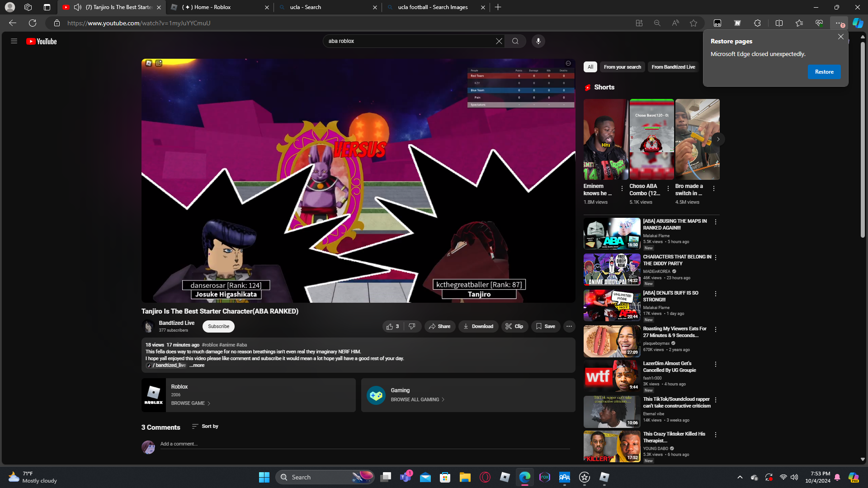Show next Shorts with arrow

click(718, 139)
